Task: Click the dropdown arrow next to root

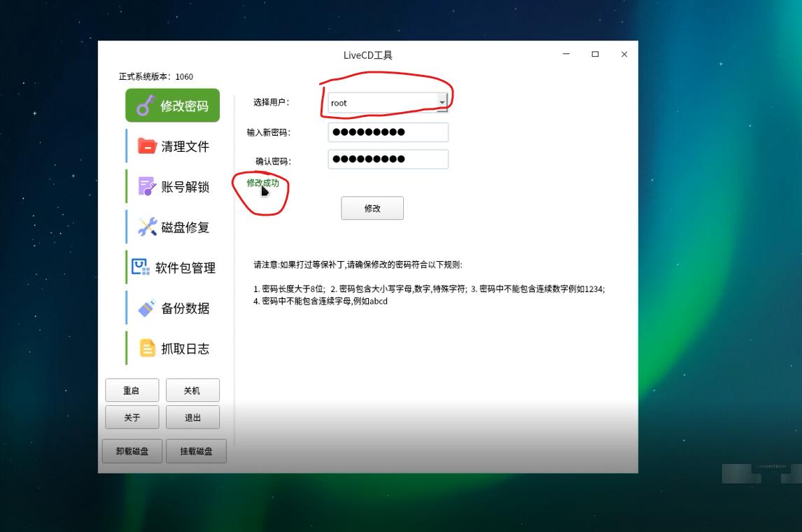Action: click(x=443, y=102)
